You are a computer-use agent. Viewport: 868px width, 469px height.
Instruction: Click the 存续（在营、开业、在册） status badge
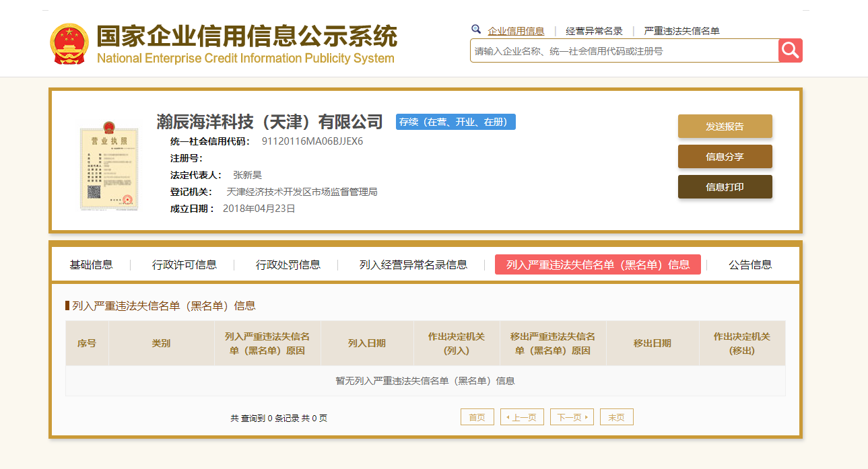456,122
